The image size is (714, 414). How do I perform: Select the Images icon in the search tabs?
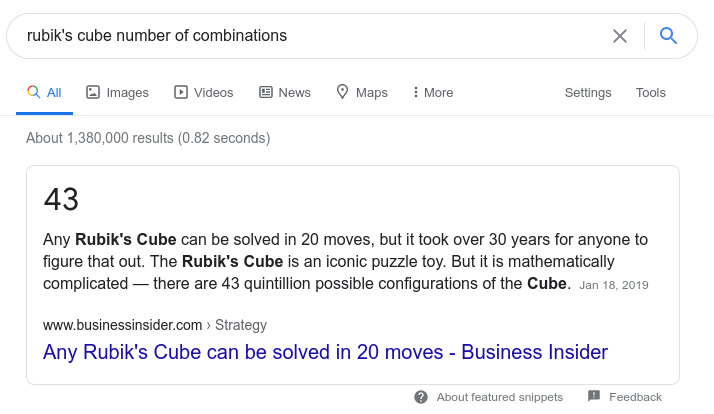(x=93, y=92)
